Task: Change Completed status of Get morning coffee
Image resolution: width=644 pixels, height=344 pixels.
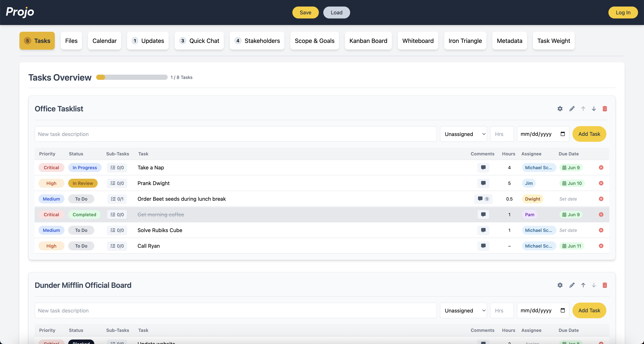Action: tap(84, 215)
